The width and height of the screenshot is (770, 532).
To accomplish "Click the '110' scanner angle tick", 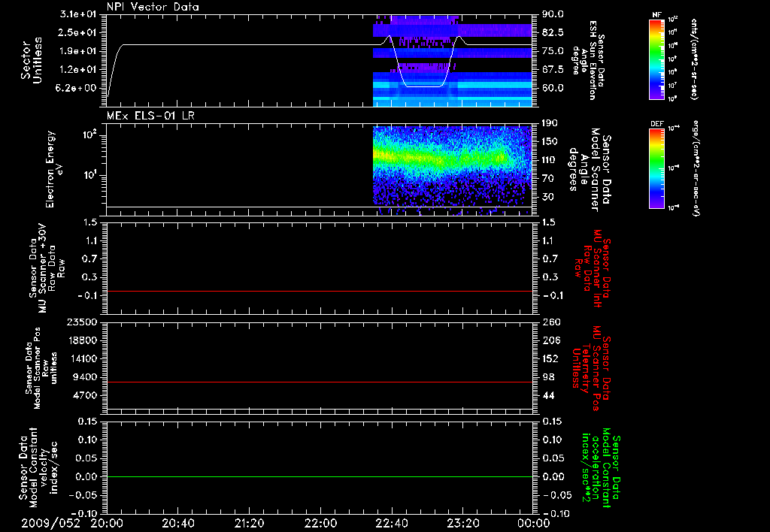I will [x=550, y=160].
